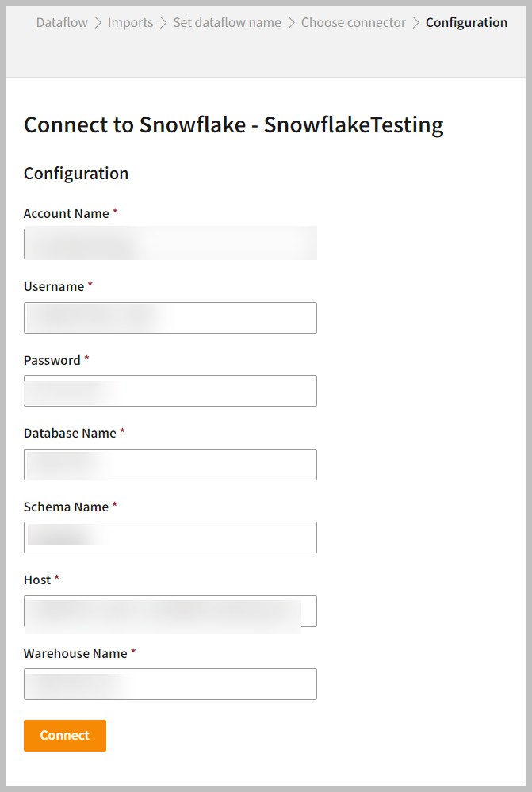The image size is (532, 792).
Task: Click the Account Name field label
Action: click(67, 213)
